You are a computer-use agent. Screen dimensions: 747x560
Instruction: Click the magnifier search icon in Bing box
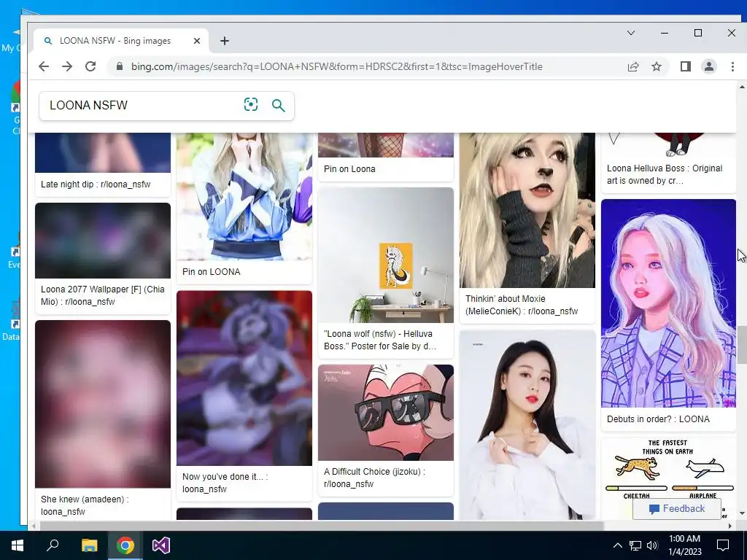click(278, 105)
